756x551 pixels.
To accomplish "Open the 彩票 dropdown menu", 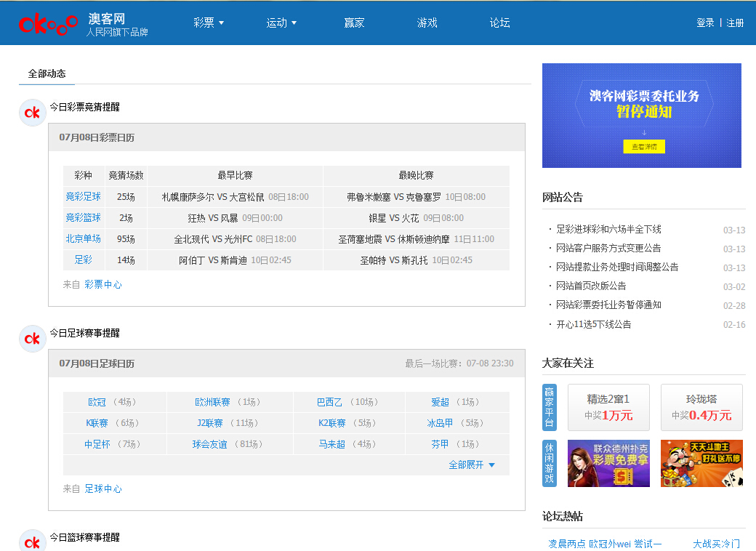I will click(209, 23).
